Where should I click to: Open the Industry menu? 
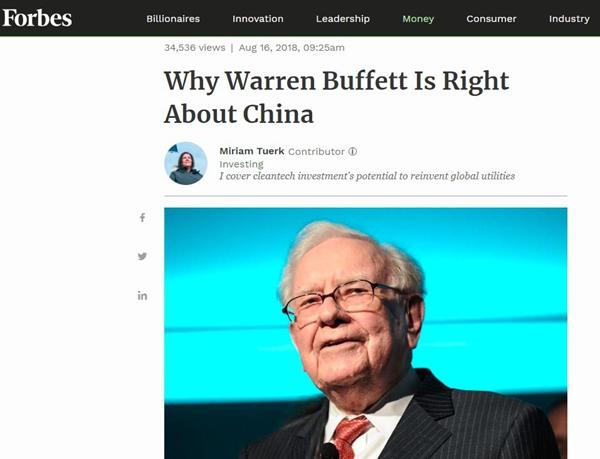pyautogui.click(x=569, y=19)
